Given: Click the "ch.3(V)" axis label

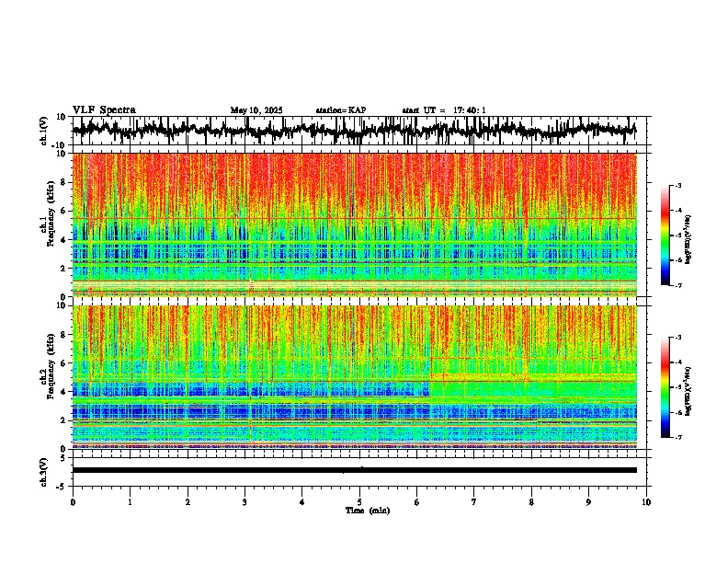Looking at the screenshot, I should click(44, 473).
